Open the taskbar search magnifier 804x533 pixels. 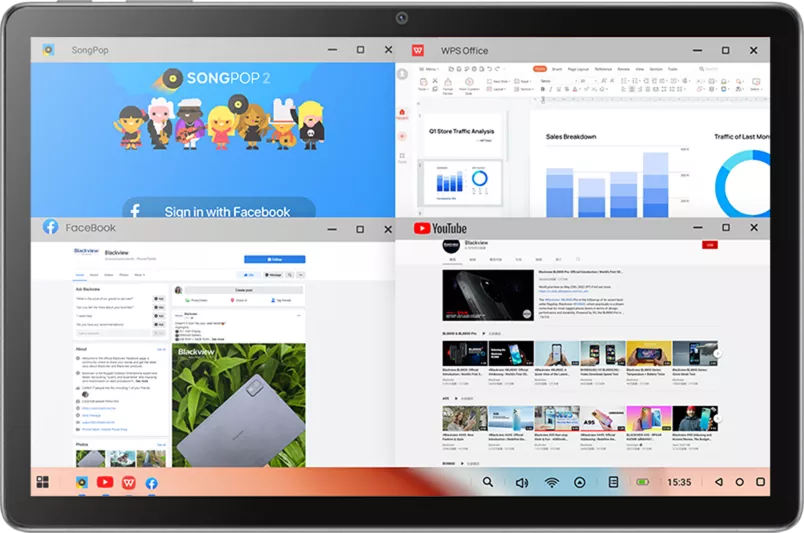[488, 482]
